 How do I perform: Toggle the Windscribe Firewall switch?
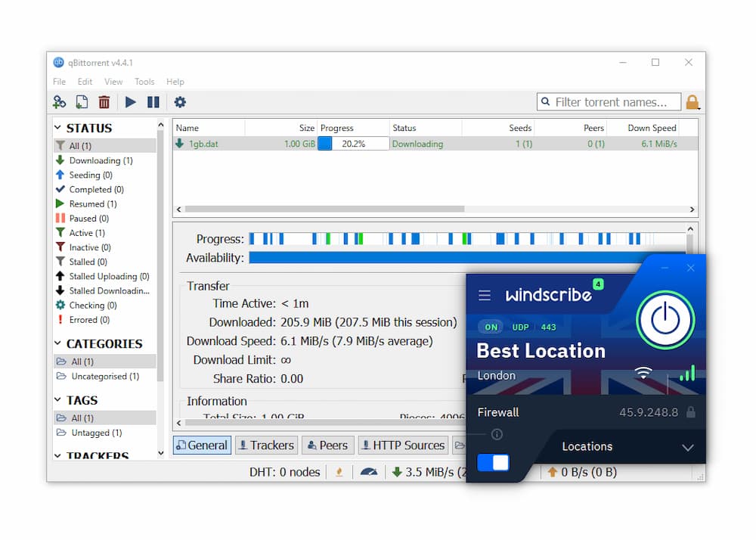tap(493, 462)
